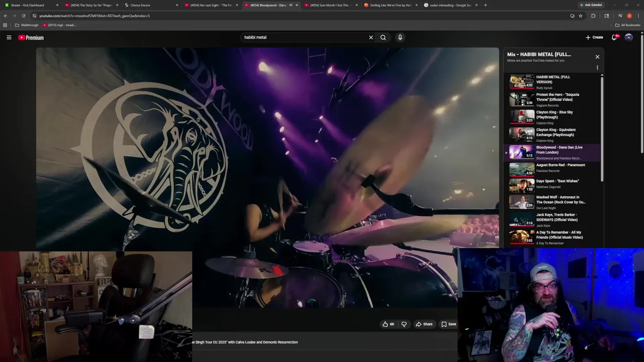
Task: Select 'Protest the Hero - Sequoia Throne' playlist item
Action: (x=552, y=100)
